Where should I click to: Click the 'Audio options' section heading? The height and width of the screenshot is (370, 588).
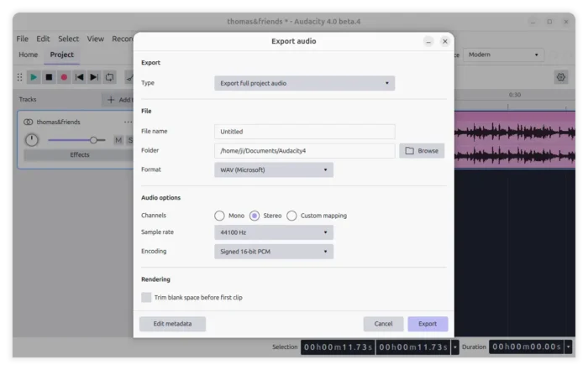[161, 198]
